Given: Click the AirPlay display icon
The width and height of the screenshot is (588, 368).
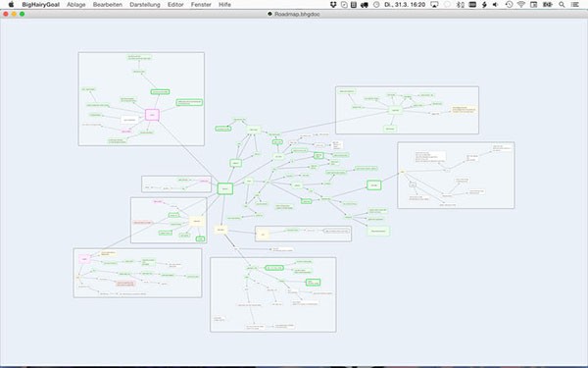Looking at the screenshot, I should pos(434,5).
